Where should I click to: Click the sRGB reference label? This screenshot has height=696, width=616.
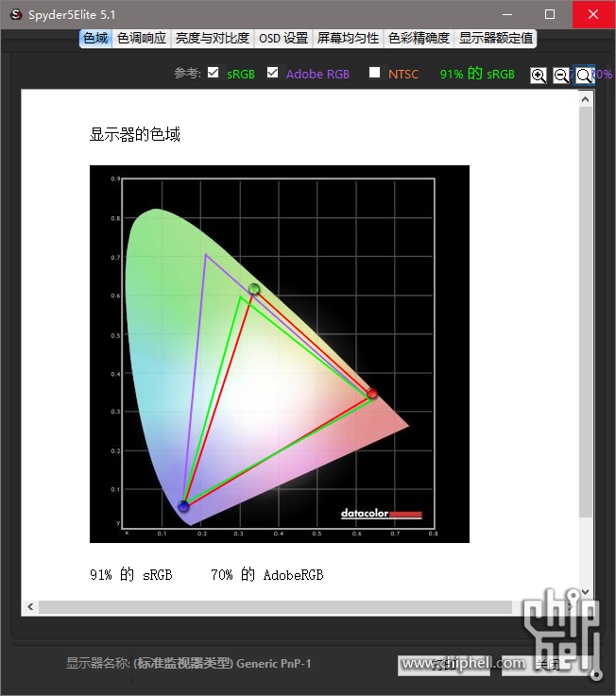[241, 74]
